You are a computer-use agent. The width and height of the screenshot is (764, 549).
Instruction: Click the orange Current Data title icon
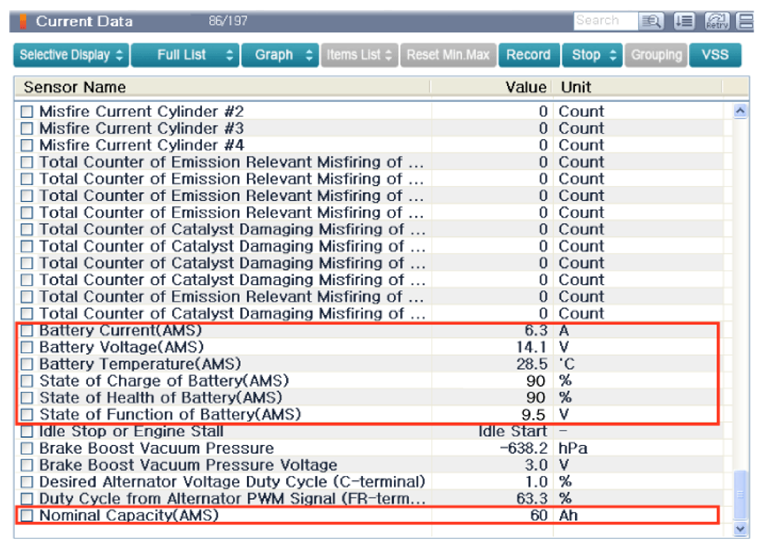click(x=23, y=21)
